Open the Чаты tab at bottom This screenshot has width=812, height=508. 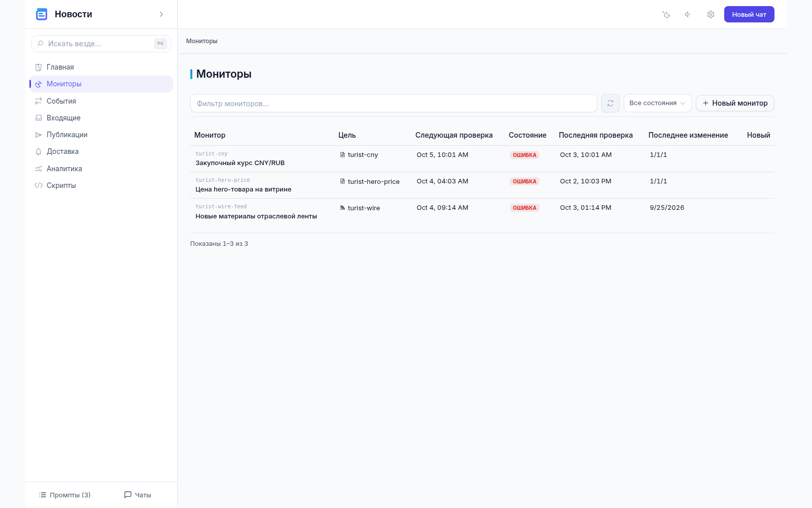click(138, 495)
